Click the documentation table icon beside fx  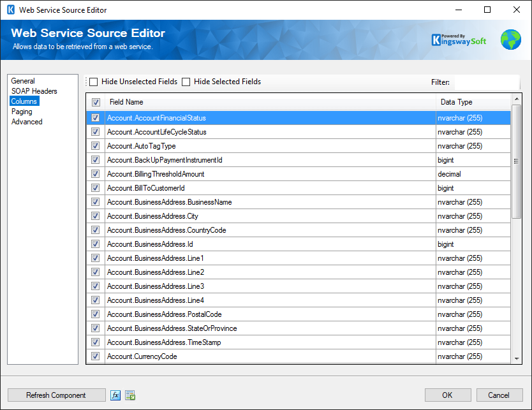130,395
